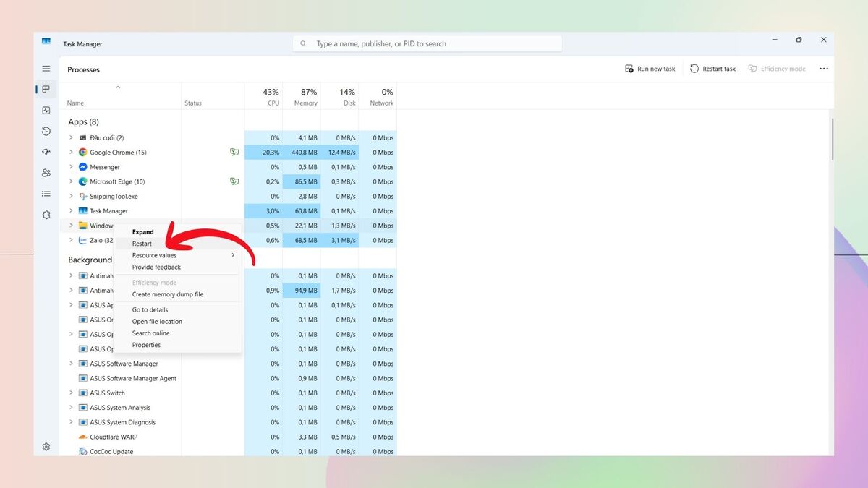Select the Processes page icon in sidebar

[x=46, y=89]
